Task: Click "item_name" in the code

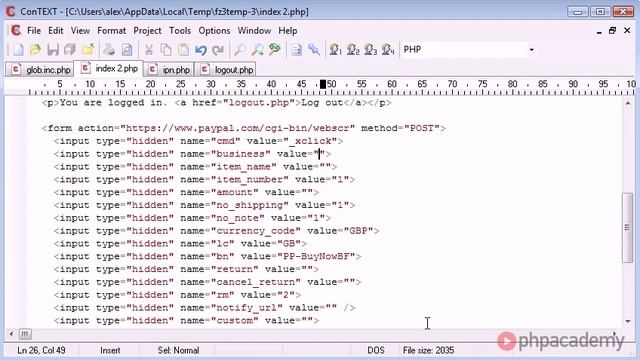Action: coord(243,167)
